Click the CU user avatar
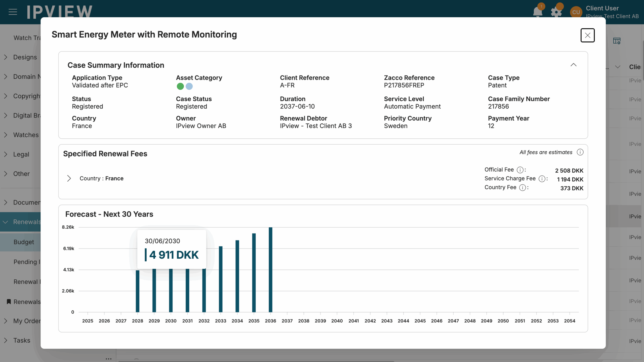Image resolution: width=644 pixels, height=362 pixels. pyautogui.click(x=576, y=12)
